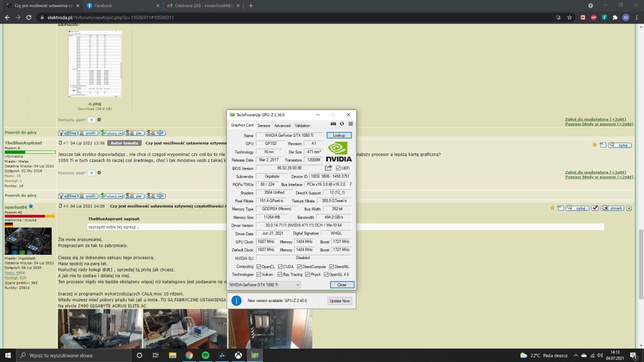Switch to the Odebrane Gmail tab

(202, 5)
